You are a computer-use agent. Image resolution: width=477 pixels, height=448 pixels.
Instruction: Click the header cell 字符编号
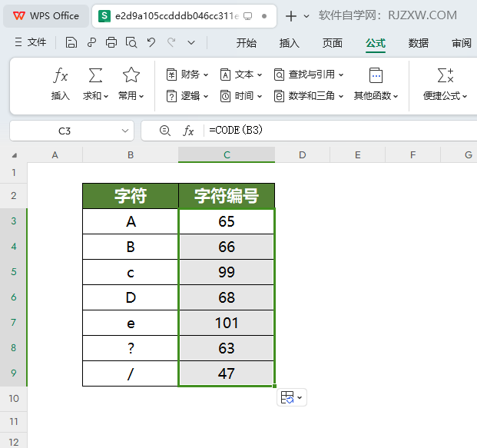pos(227,196)
